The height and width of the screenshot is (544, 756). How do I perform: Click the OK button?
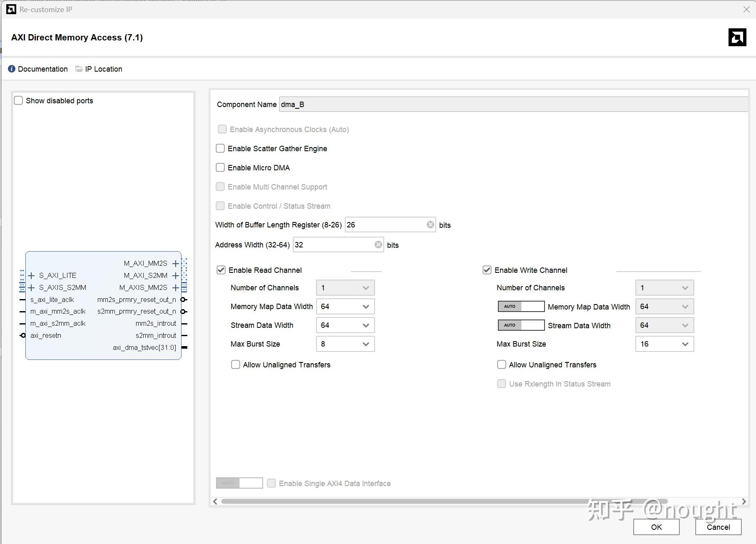coord(656,527)
